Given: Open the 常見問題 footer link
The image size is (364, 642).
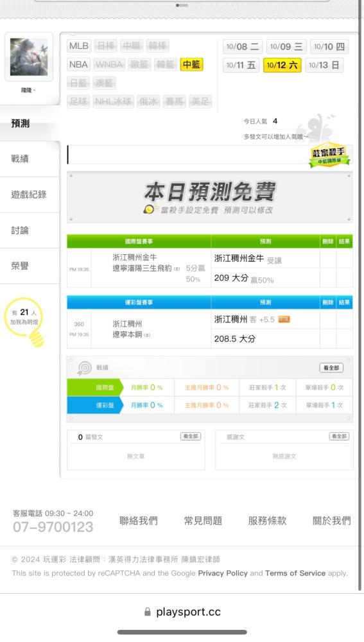Looking at the screenshot, I should pos(203,521).
